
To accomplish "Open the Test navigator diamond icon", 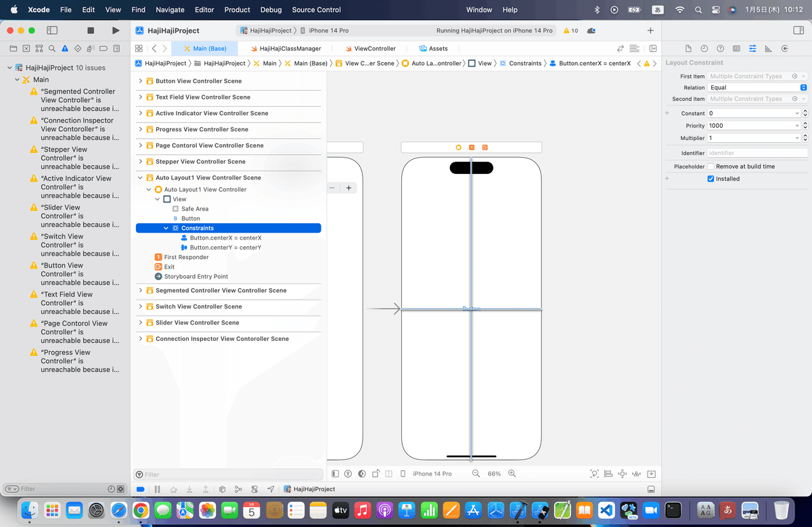I will 78,49.
